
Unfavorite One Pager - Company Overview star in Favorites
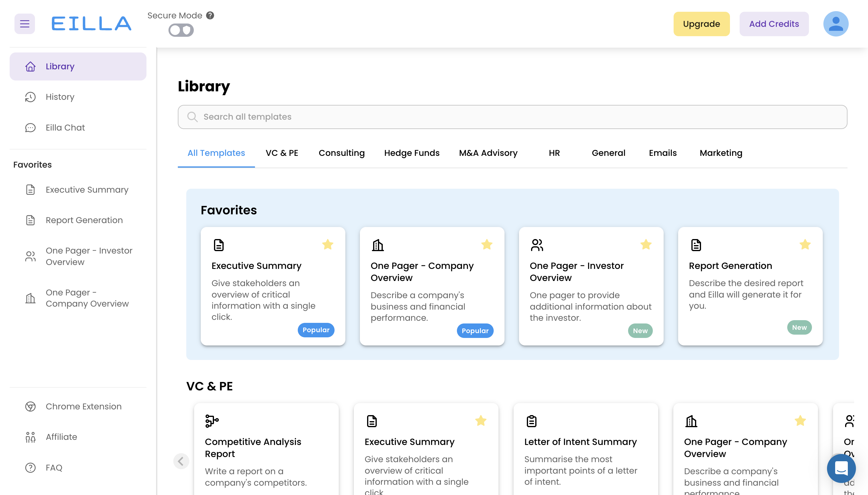[487, 244]
